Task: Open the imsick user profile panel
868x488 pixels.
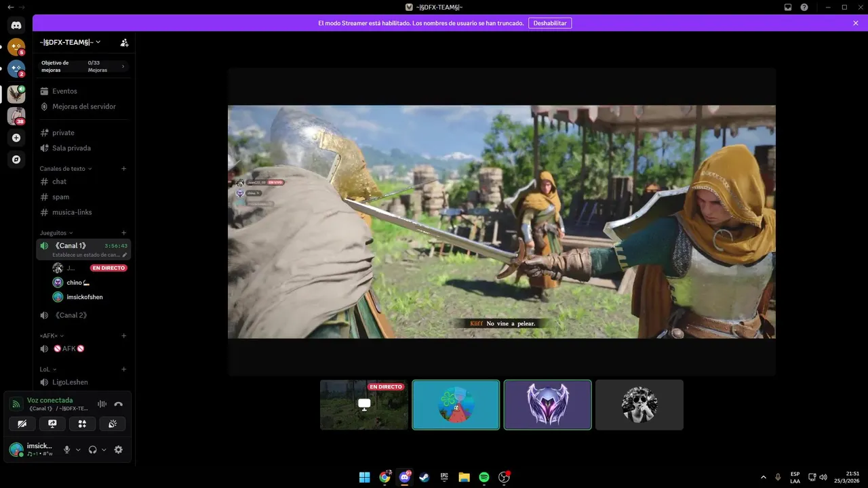Action: 32,449
